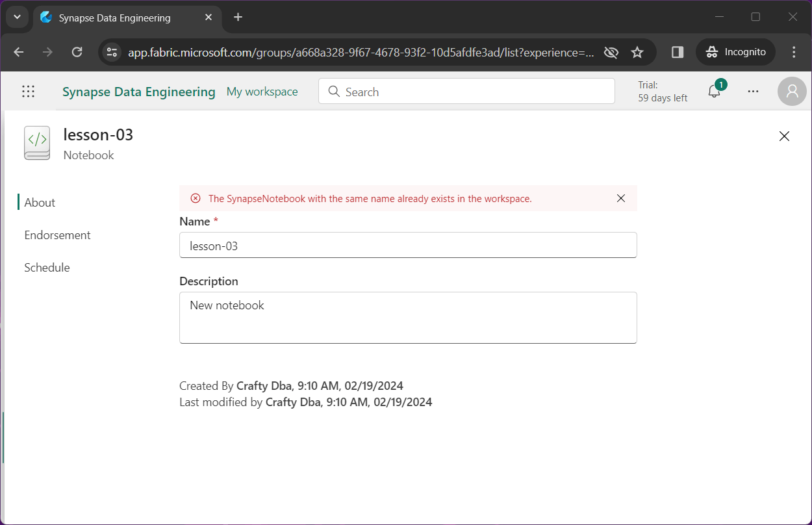Open the app launcher waffle grid
Image resolution: width=812 pixels, height=525 pixels.
tap(28, 92)
